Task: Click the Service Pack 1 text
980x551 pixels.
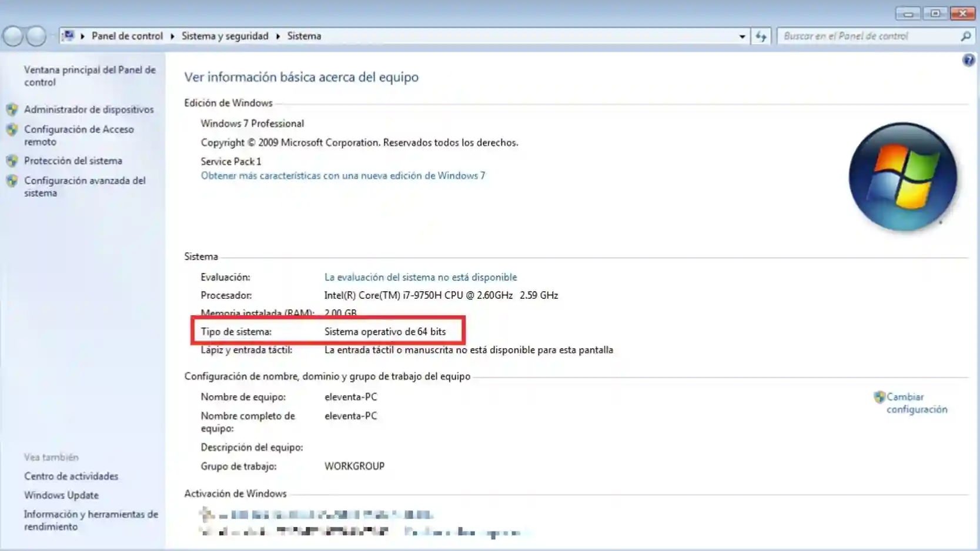Action: tap(231, 161)
